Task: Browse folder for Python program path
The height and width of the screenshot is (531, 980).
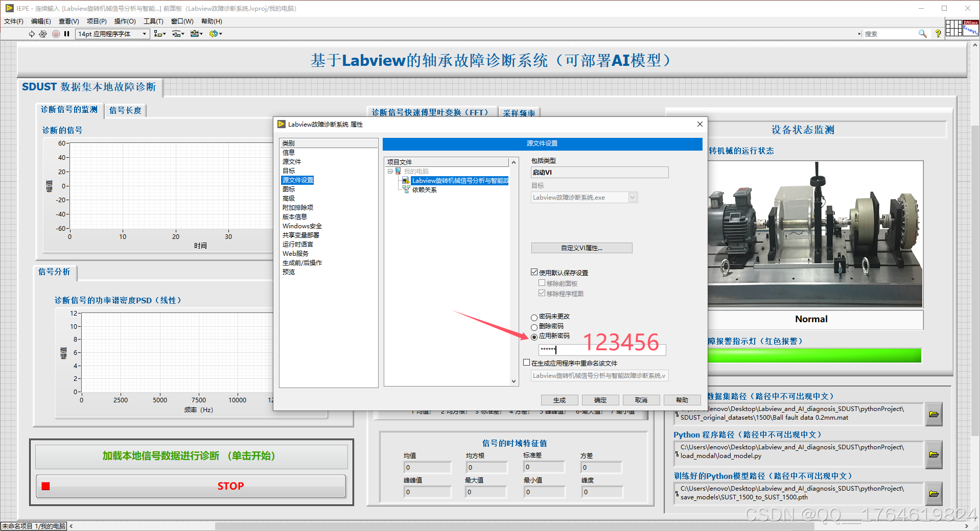Action: tap(934, 454)
